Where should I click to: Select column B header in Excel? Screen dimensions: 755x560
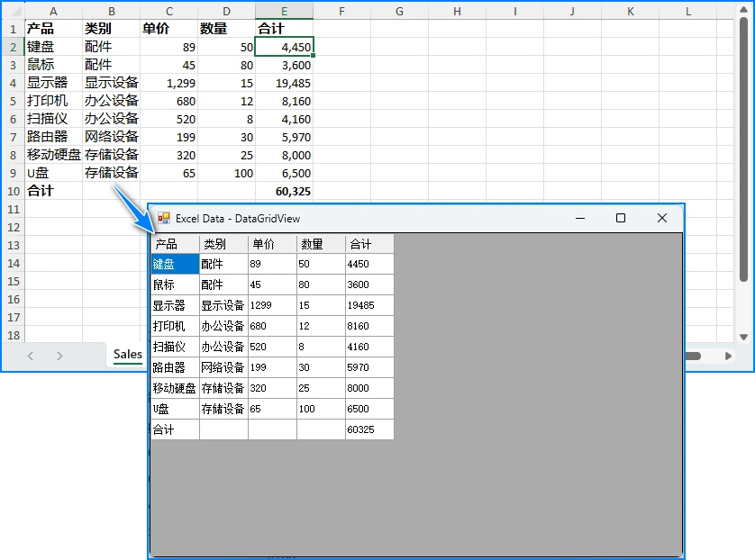coord(111,12)
